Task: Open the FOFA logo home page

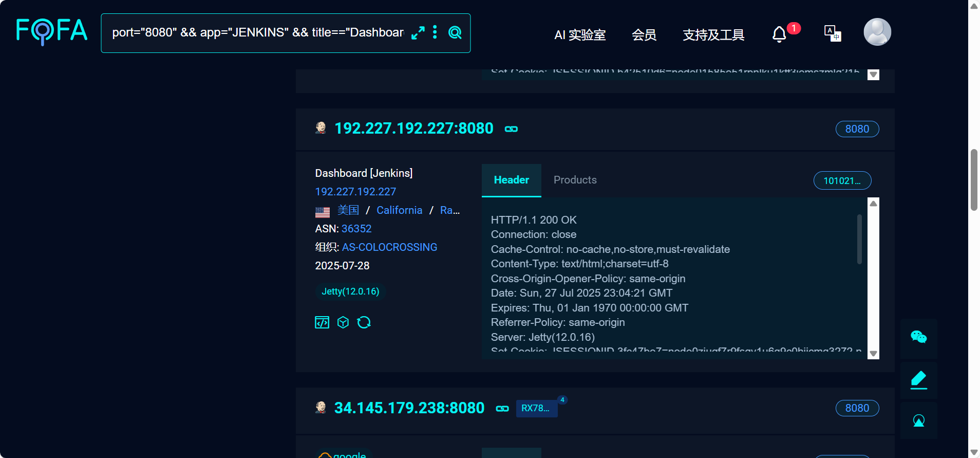Action: pyautogui.click(x=51, y=31)
